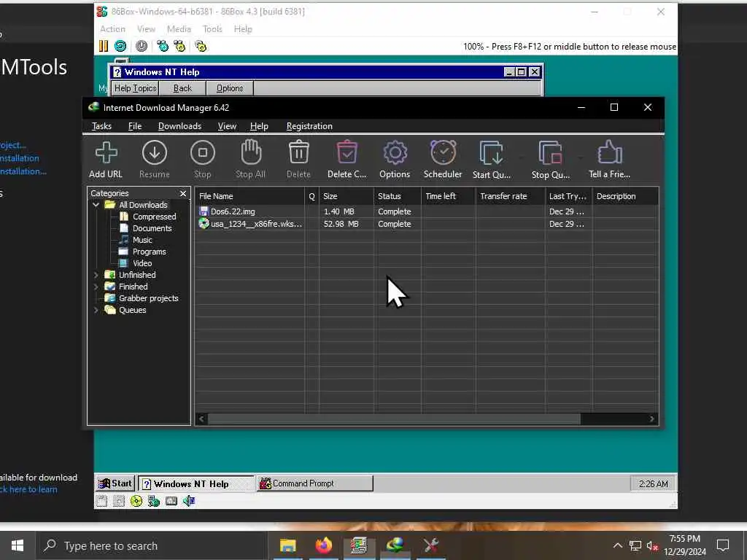Click the Stop All hand icon
The width and height of the screenshot is (747, 560).
[251, 152]
